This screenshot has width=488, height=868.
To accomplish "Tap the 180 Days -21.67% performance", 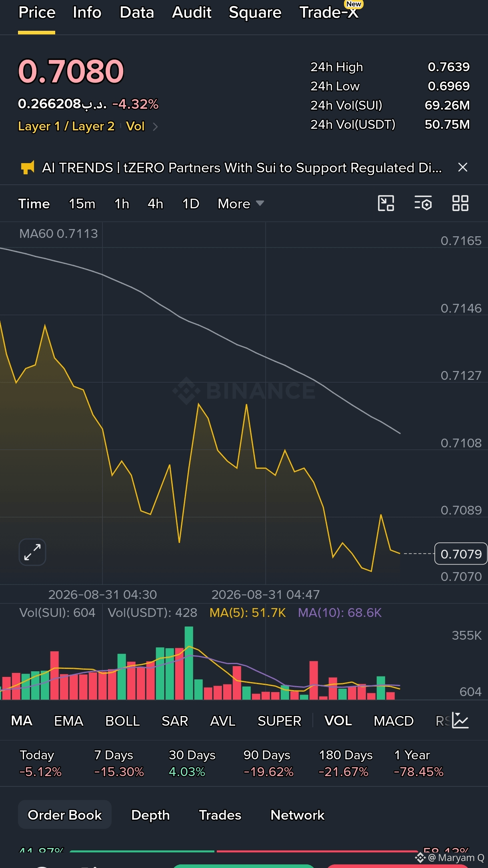I will click(x=345, y=763).
